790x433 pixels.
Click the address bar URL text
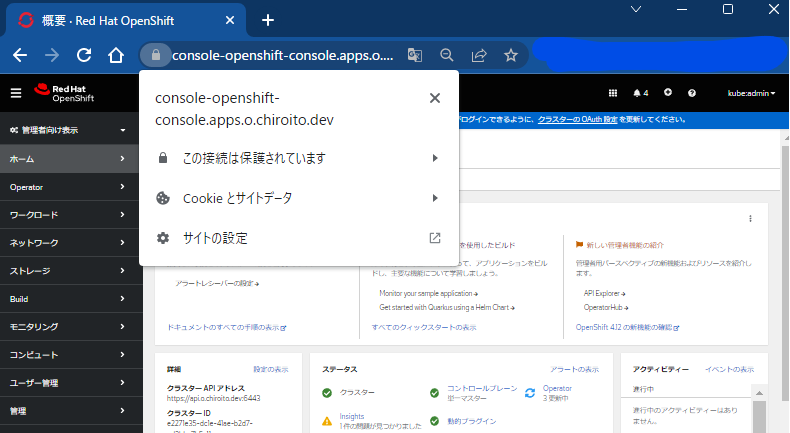click(x=283, y=55)
